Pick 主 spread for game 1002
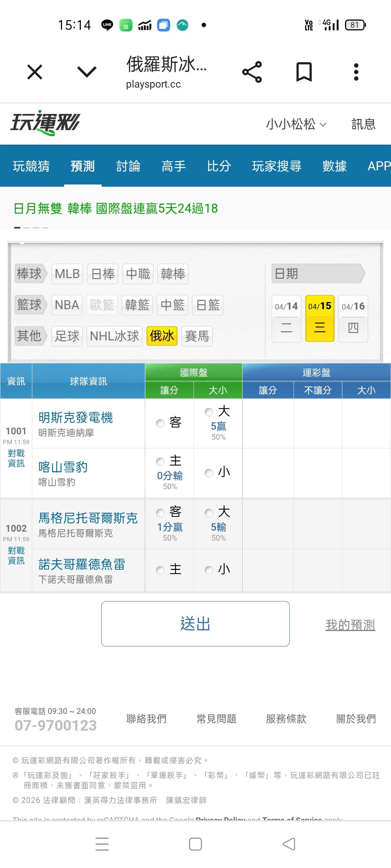 click(160, 570)
